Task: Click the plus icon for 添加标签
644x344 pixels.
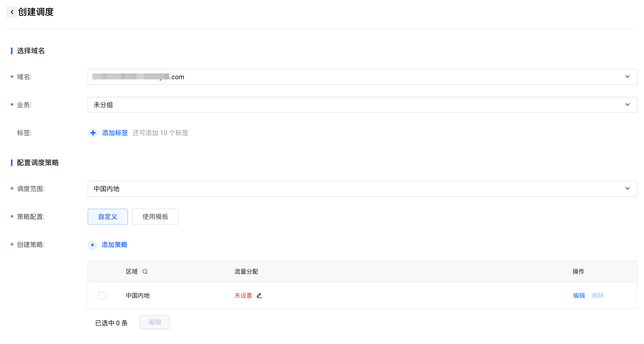Action: click(x=93, y=133)
